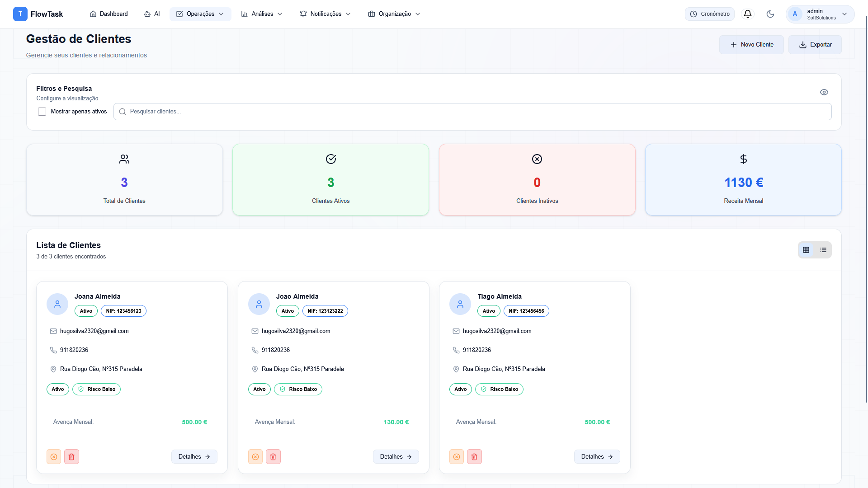Go to the Dashboard menu item
The image size is (868, 488).
pos(109,14)
